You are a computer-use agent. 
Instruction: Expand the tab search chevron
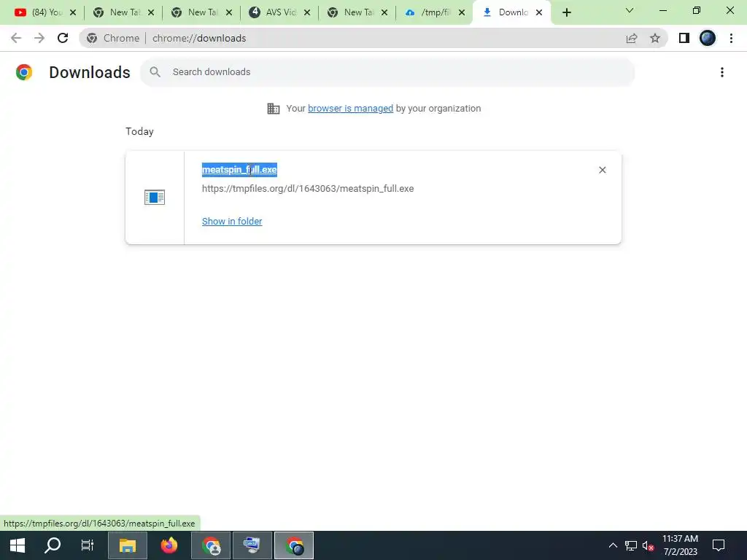click(x=630, y=10)
